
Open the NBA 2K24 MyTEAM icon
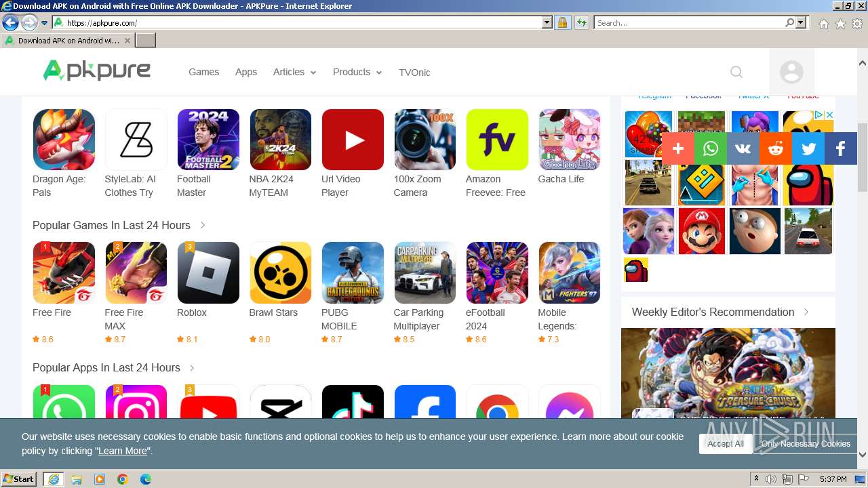tap(280, 140)
